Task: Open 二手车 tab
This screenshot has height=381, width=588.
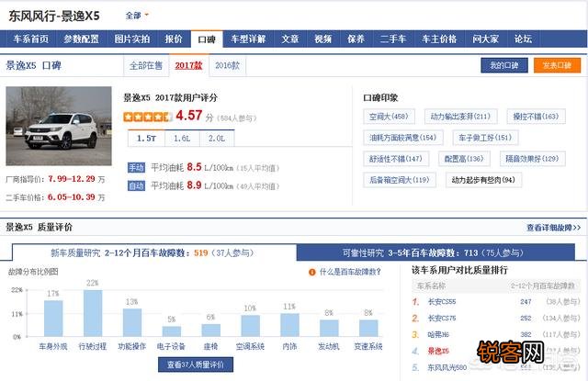Action: coord(393,39)
